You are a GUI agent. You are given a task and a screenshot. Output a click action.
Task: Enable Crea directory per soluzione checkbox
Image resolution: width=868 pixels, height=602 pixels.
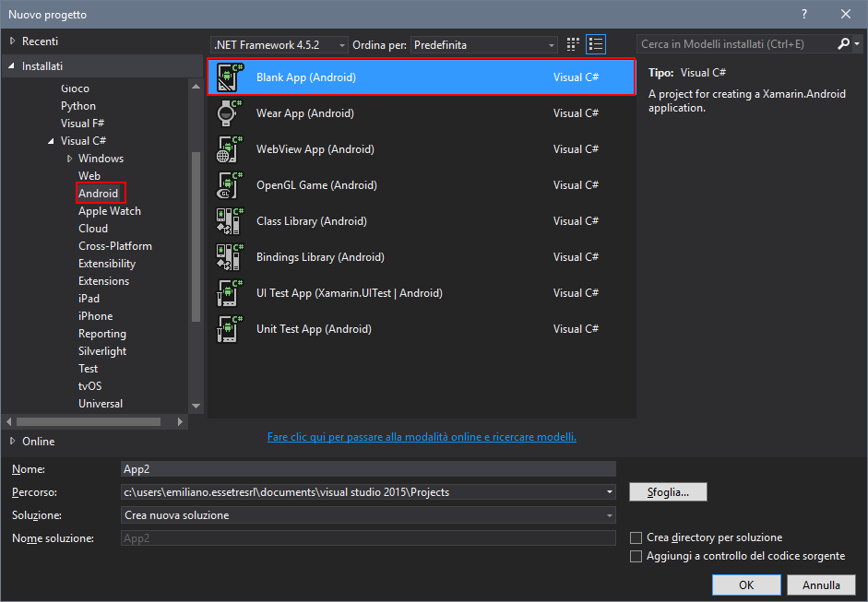coord(636,537)
